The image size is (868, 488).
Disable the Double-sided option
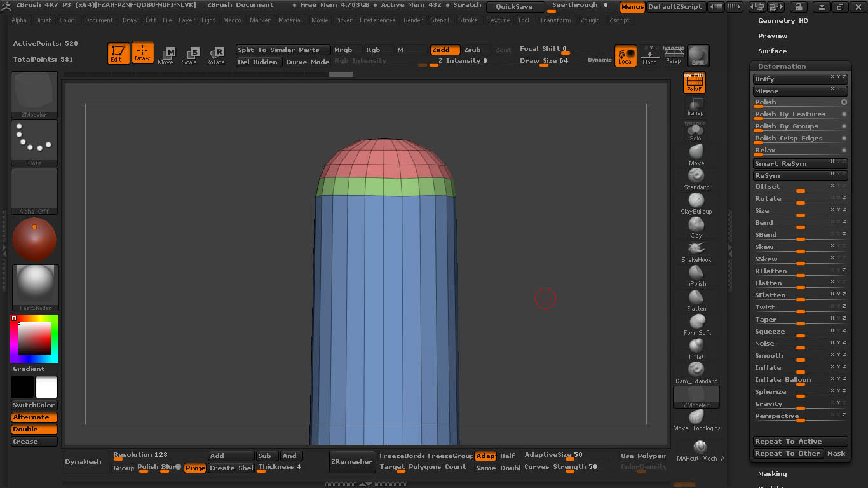(34, 430)
